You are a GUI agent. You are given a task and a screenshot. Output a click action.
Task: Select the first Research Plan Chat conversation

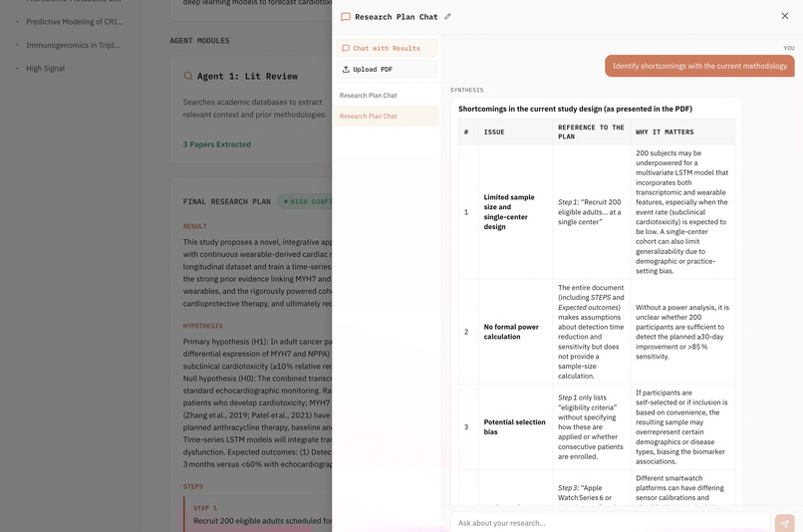pos(387,96)
